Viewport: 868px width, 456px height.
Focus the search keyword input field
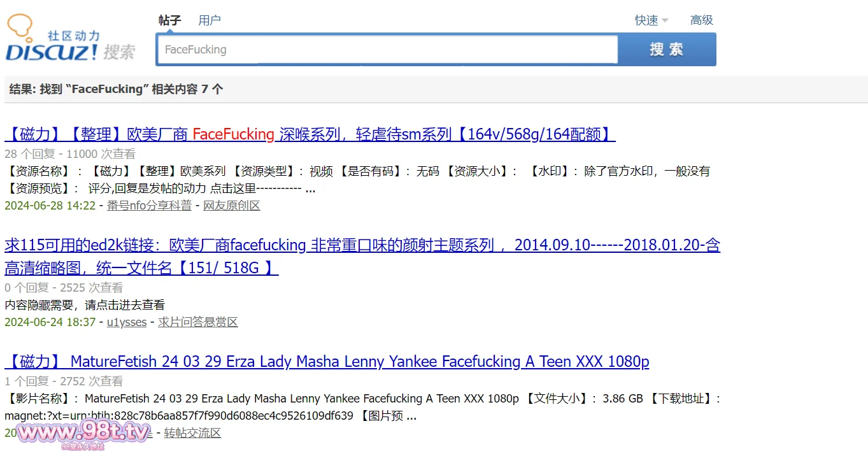coord(387,50)
